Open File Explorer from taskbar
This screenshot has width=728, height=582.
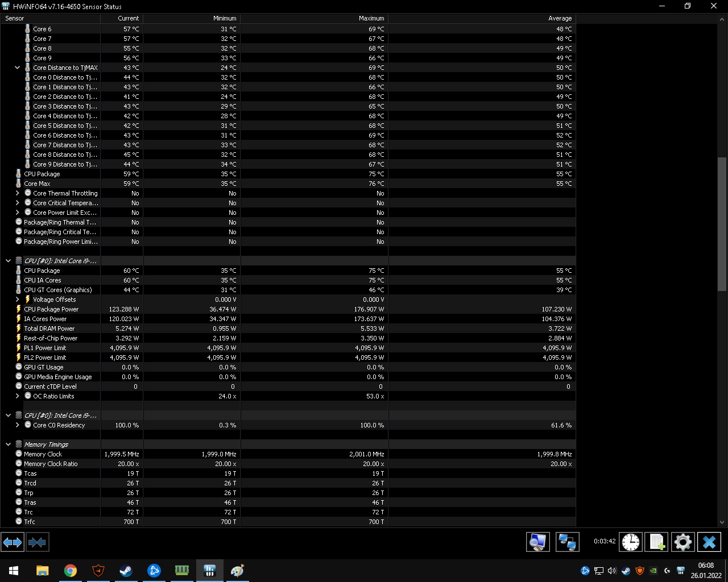[43, 571]
